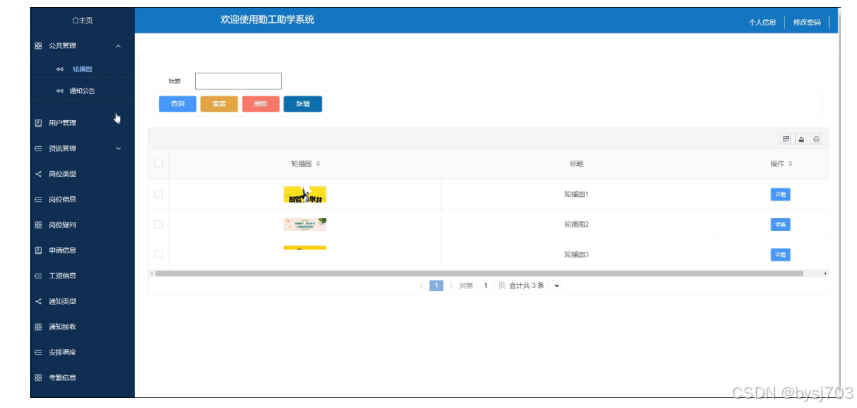Click the 通知类型 share icon

point(38,301)
